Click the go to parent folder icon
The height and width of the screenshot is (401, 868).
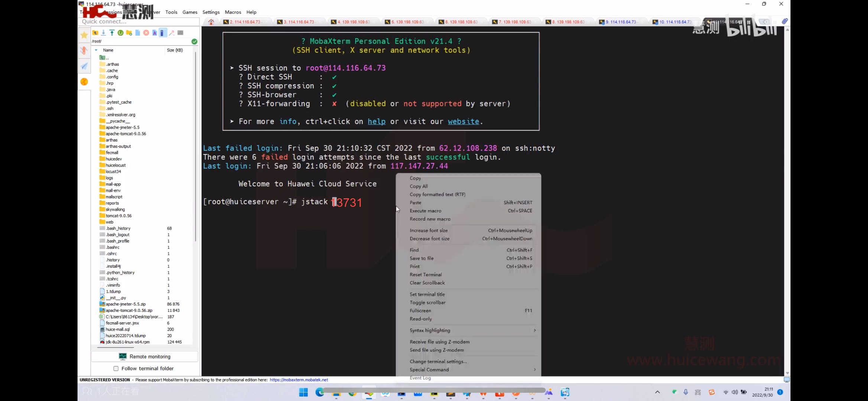[x=95, y=33]
